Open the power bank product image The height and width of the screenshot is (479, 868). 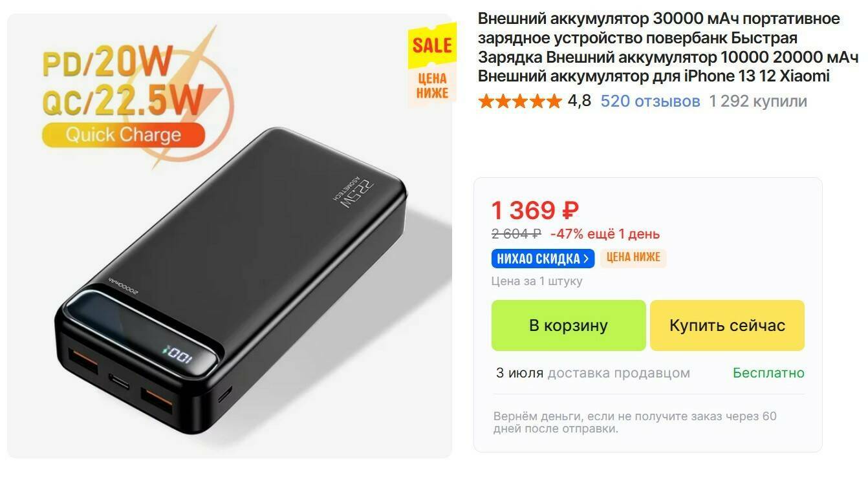pos(230,236)
